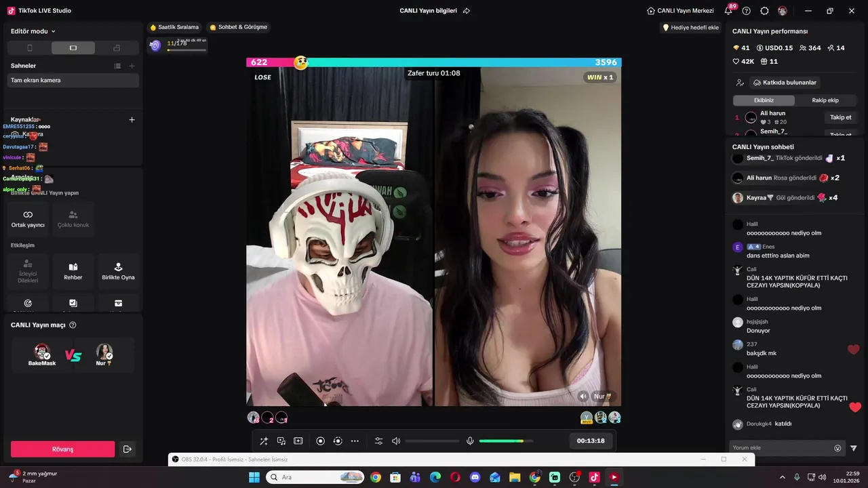Adjust the green microphone level slider

point(506,441)
